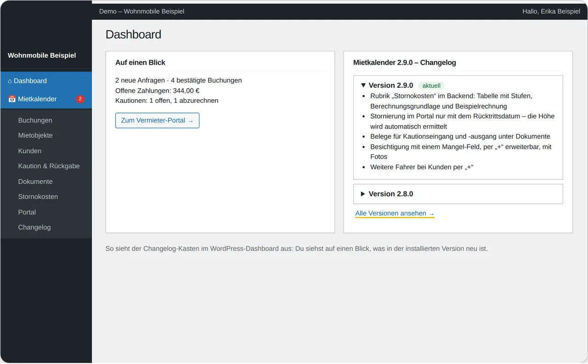
Task: Click Demo – Wohnmobile Beispiel site title
Action: [x=141, y=11]
